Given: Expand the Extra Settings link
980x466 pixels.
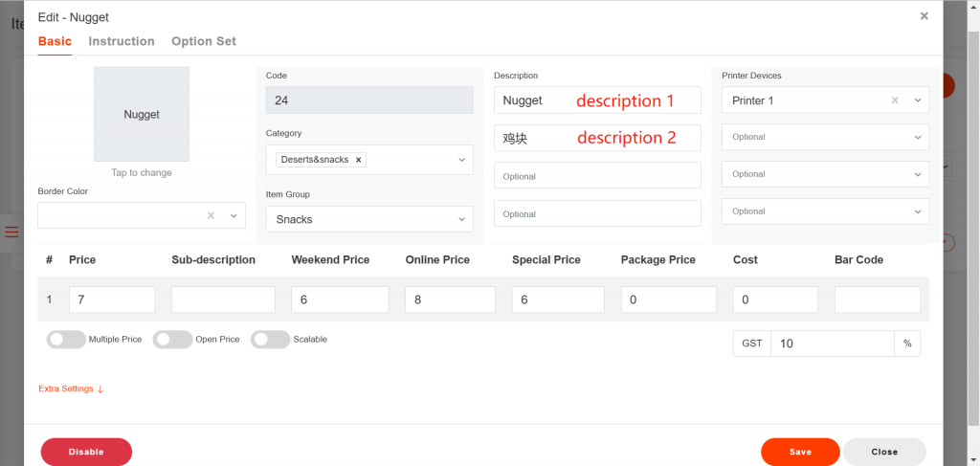Looking at the screenshot, I should [x=70, y=388].
